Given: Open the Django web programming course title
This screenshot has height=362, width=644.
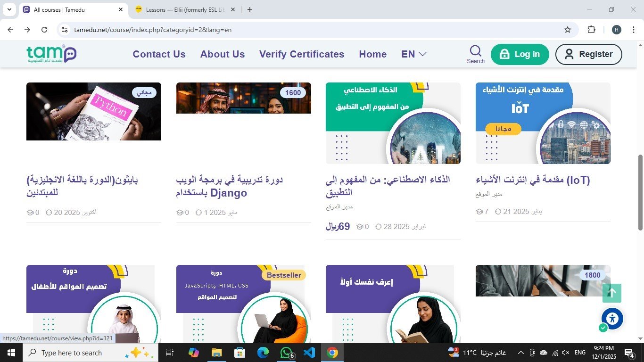Looking at the screenshot, I should click(229, 186).
